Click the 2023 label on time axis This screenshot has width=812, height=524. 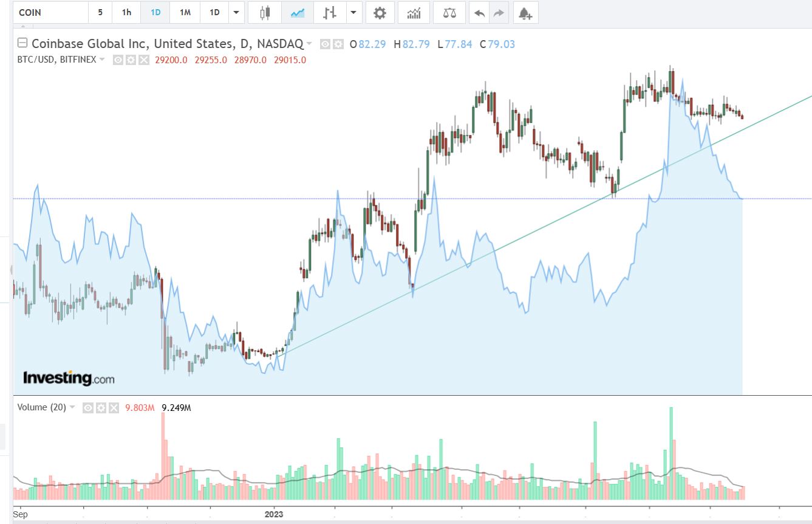275,514
